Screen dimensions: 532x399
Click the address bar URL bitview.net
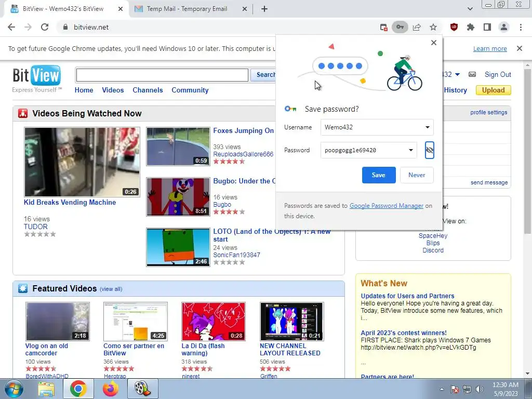click(x=91, y=27)
